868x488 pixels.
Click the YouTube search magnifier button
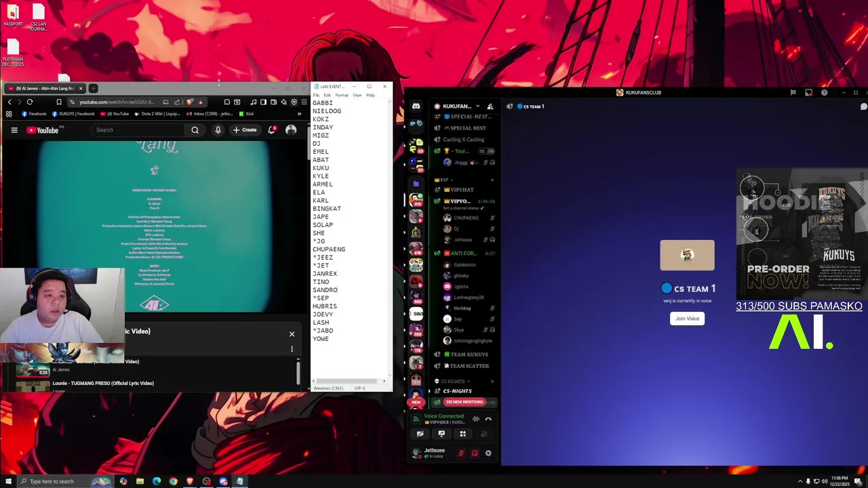195,129
